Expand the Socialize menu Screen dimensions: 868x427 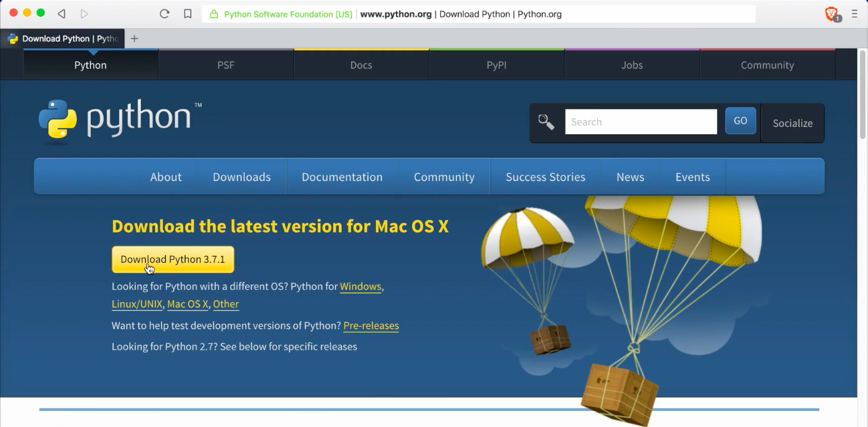(x=792, y=123)
